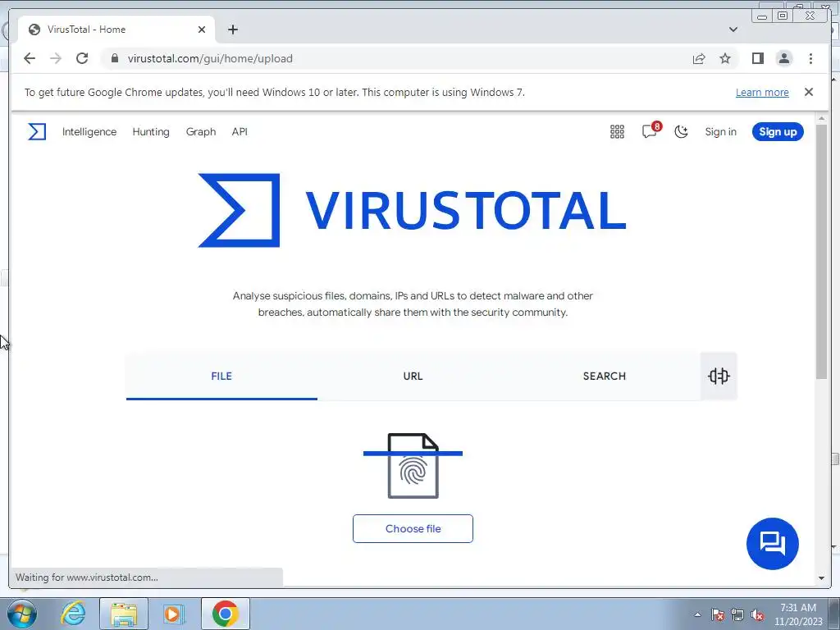Click Chrome taskbar icon
The image size is (840, 630).
click(x=226, y=614)
